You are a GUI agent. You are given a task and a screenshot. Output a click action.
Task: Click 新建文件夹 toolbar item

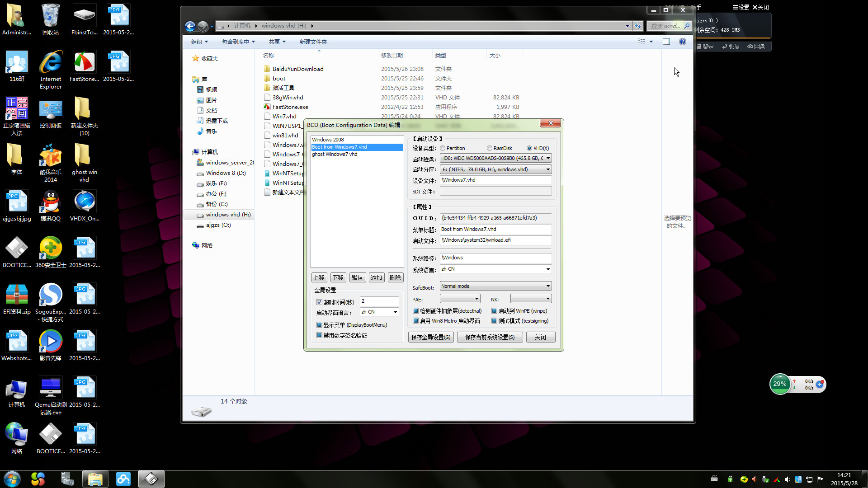[313, 42]
